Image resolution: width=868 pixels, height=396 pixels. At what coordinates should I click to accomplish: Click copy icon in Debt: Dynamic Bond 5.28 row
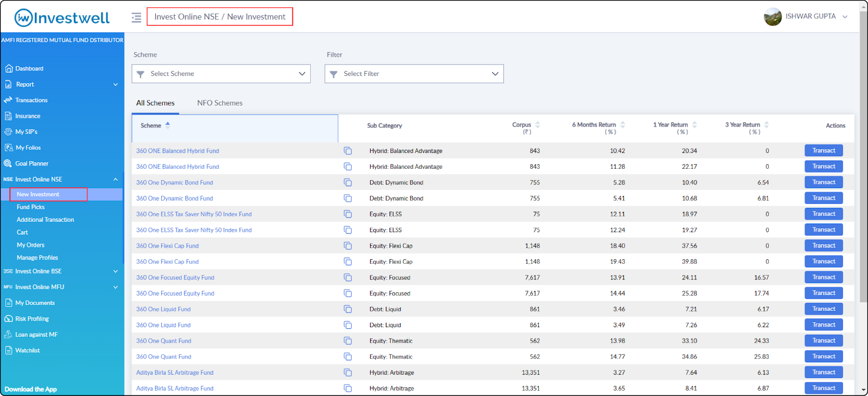[x=348, y=182]
